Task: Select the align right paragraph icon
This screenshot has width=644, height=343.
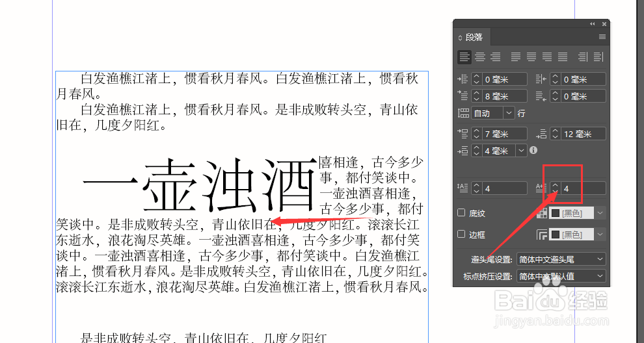Action: tap(496, 57)
